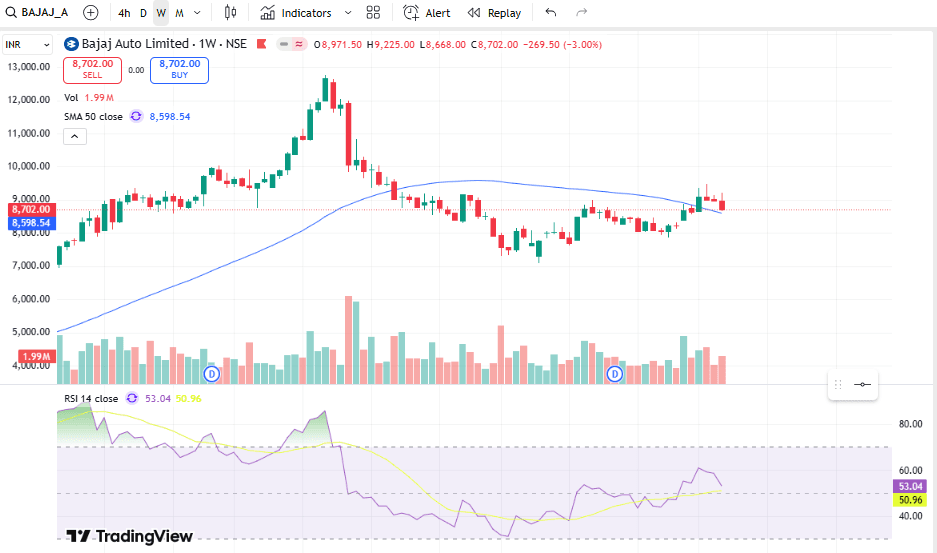This screenshot has height=553, width=937.
Task: Click the 0.00 spread value
Action: (x=136, y=70)
